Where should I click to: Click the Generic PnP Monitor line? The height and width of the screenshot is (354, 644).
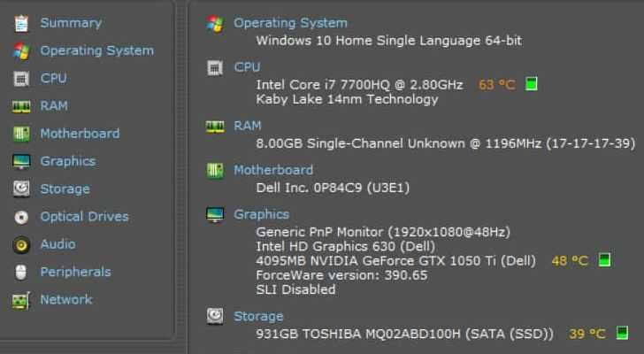[383, 232]
